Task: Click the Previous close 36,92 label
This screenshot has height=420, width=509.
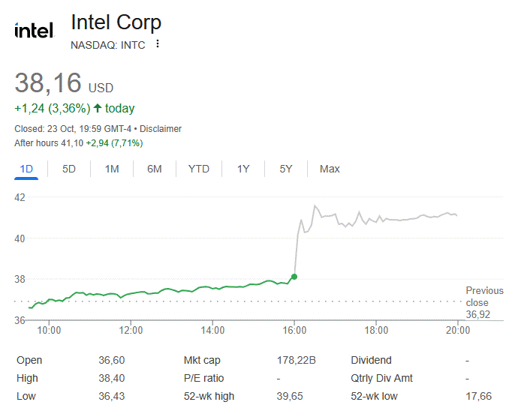Action: tap(484, 302)
